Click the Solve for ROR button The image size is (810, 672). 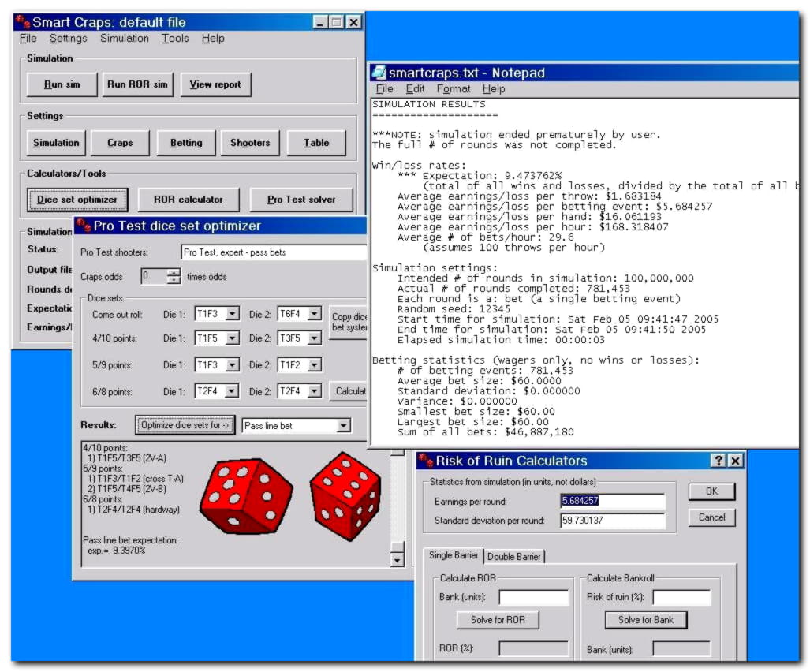498,620
